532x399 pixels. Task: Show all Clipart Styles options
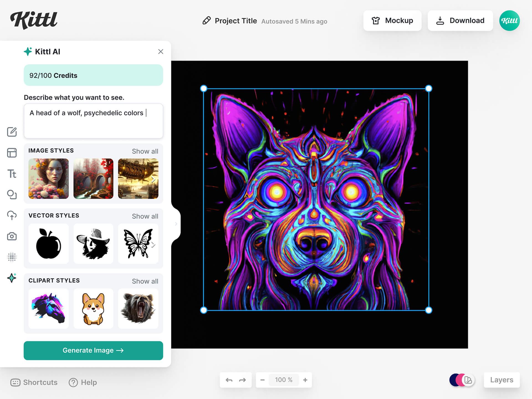pos(145,281)
